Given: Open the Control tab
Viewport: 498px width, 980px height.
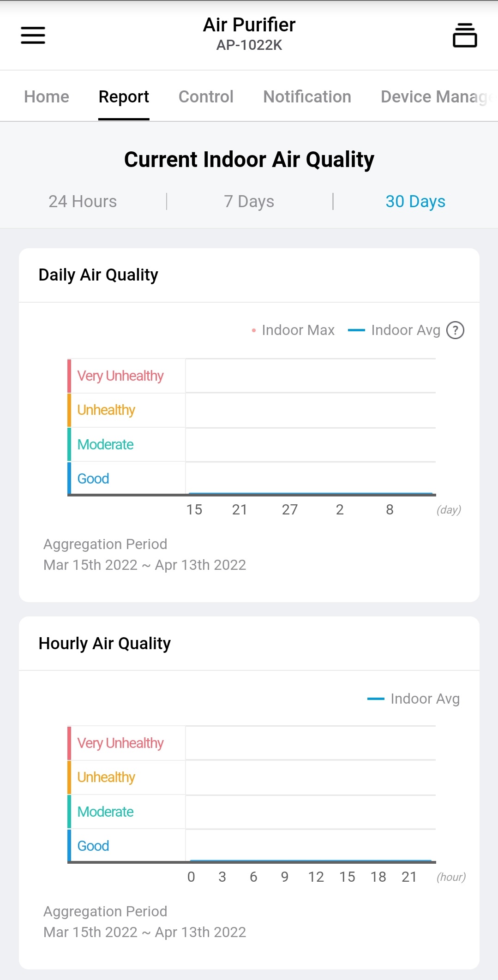Looking at the screenshot, I should coord(206,97).
